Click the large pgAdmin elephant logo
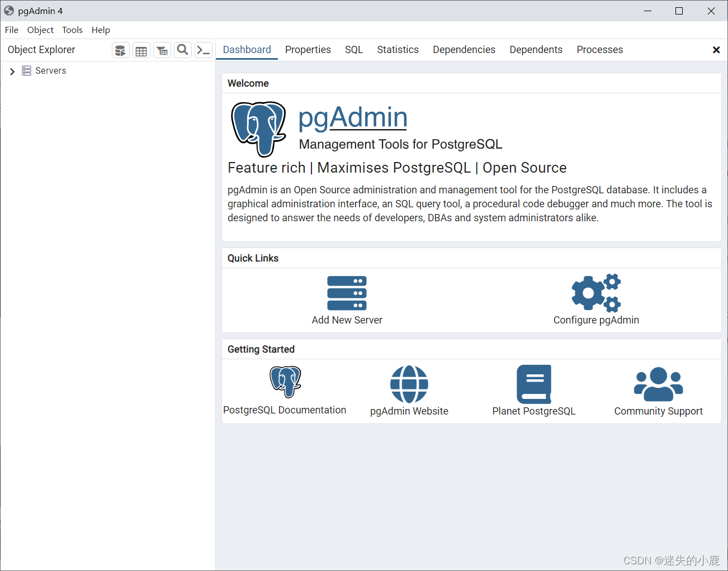This screenshot has height=571, width=728. [259, 129]
